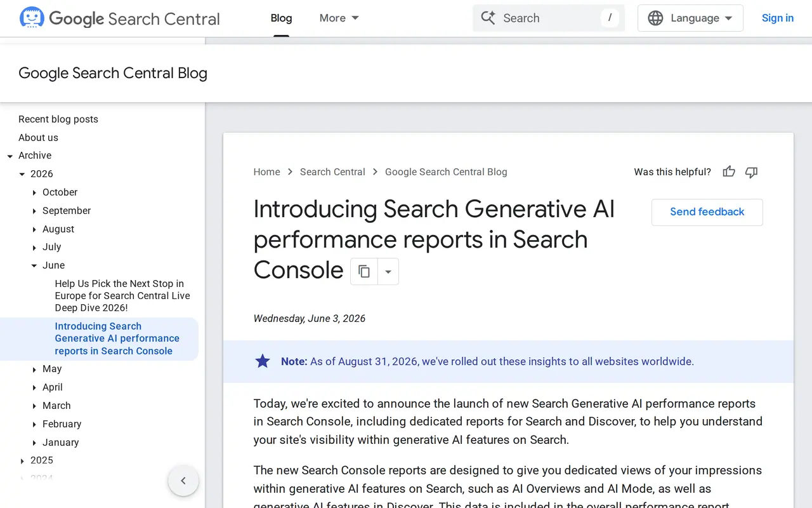Expand the January archive month

(x=34, y=443)
